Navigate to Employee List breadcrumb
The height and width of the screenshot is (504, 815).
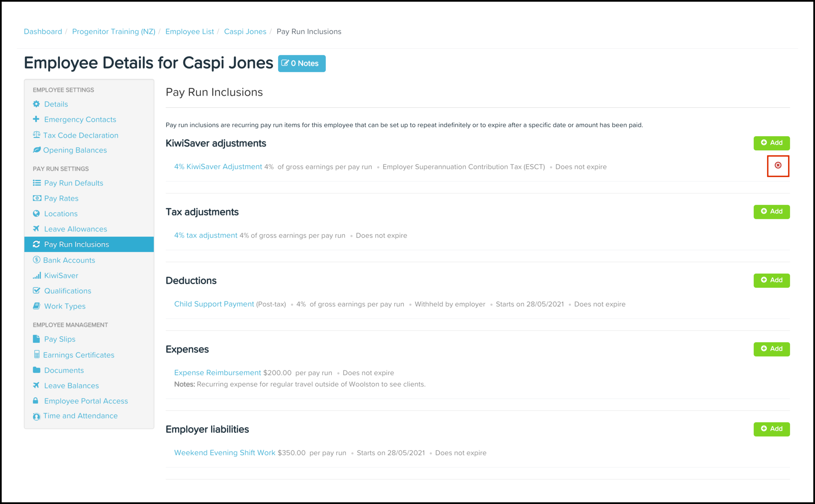pos(189,32)
